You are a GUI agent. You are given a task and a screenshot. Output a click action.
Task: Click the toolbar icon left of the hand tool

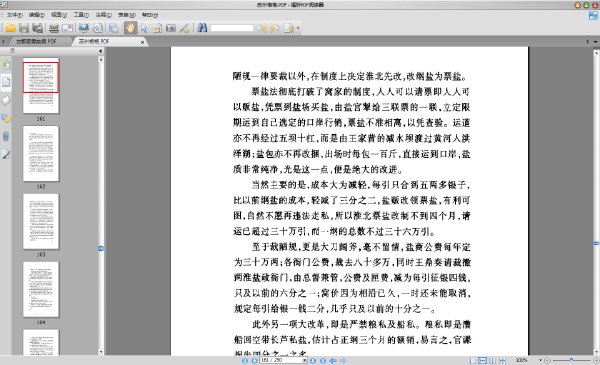113,28
